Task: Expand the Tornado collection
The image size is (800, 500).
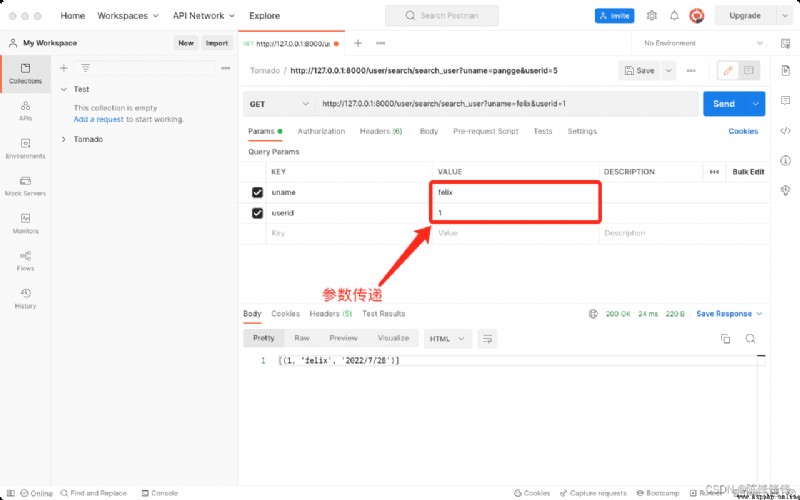Action: coord(64,139)
